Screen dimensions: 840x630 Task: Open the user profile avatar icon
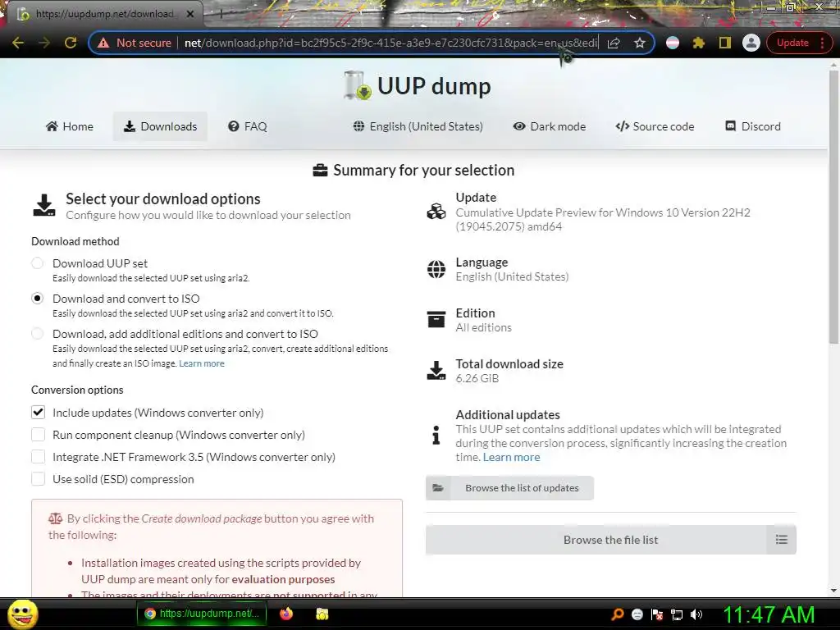pyautogui.click(x=751, y=43)
